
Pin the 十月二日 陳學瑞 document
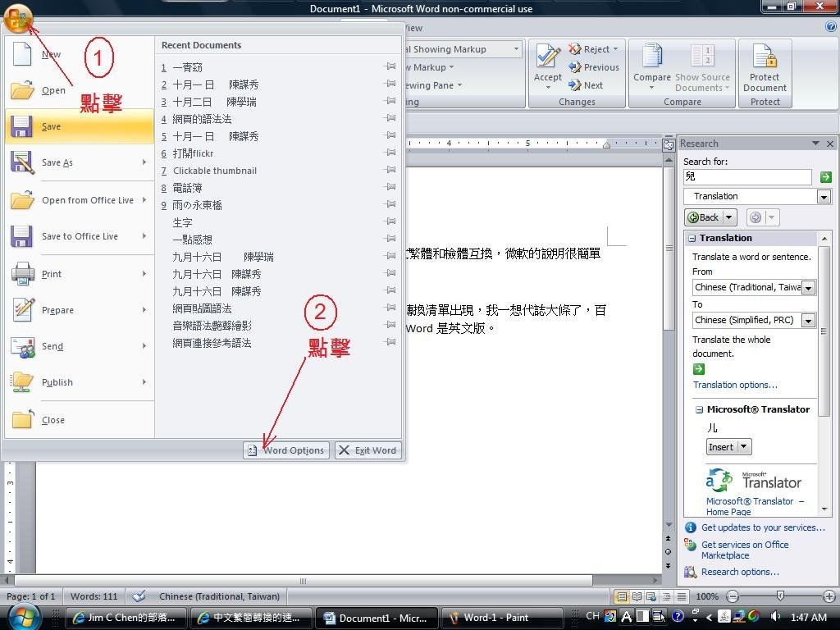click(390, 101)
